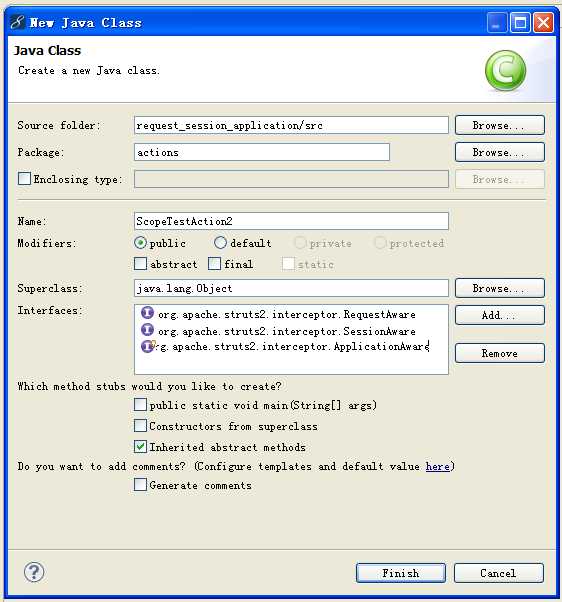The image size is (562, 602).
Task: Enable Constructors from superclass checkbox
Action: coord(140,426)
